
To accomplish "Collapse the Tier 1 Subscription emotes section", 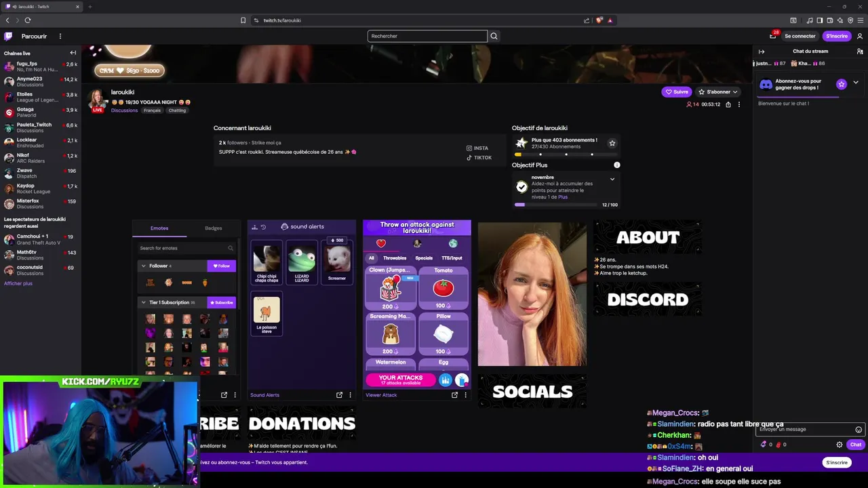I will pyautogui.click(x=143, y=302).
